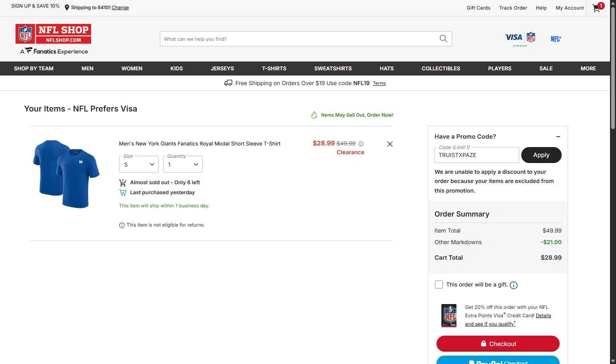Open the More menu
616x364 pixels.
click(588, 68)
